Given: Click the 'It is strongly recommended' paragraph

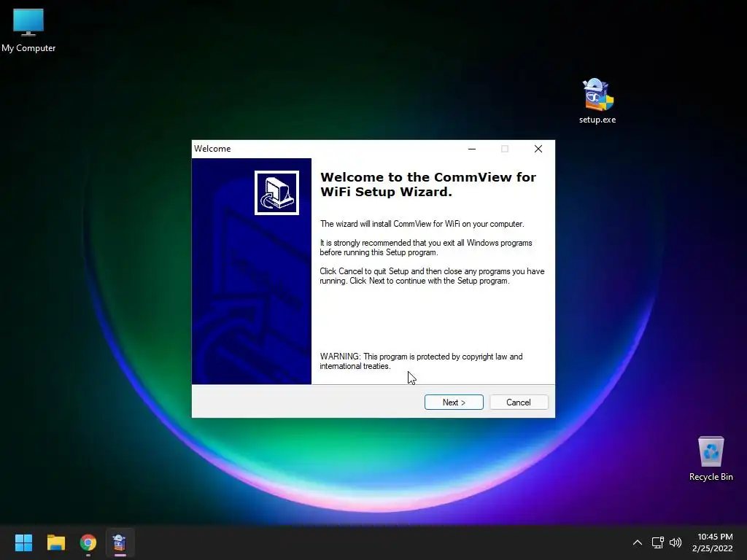Looking at the screenshot, I should coord(426,248).
